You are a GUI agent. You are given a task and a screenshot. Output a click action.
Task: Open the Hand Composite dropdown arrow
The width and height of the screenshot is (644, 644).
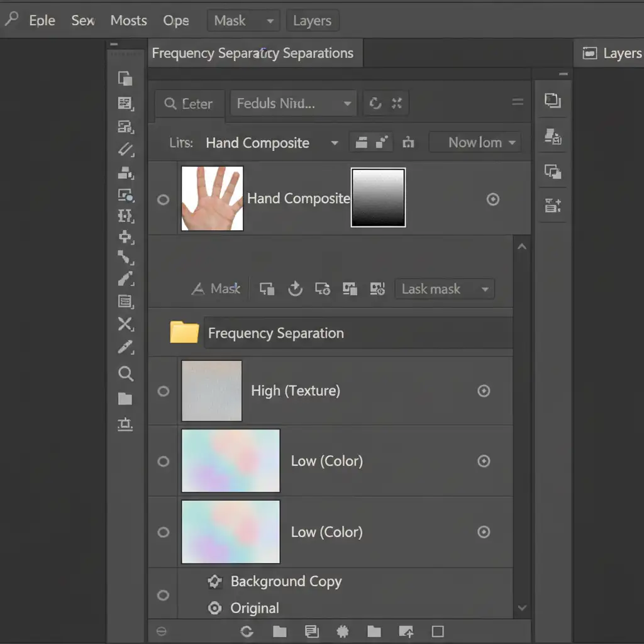click(335, 143)
